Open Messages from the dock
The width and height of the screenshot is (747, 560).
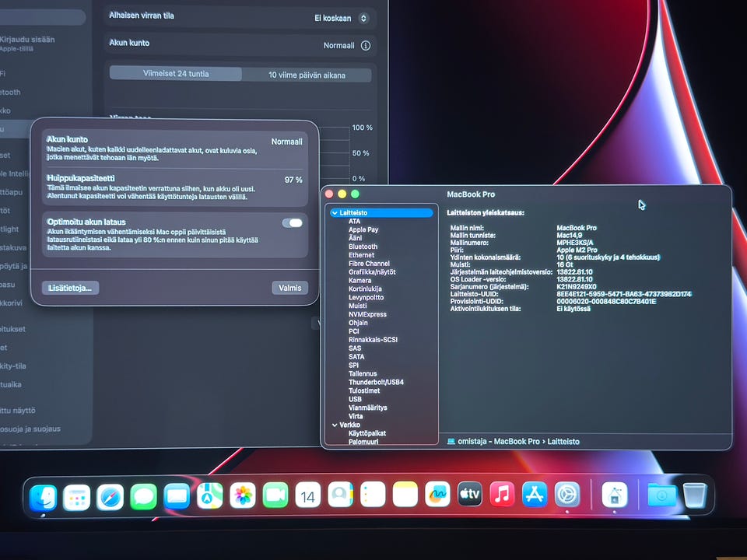point(143,497)
